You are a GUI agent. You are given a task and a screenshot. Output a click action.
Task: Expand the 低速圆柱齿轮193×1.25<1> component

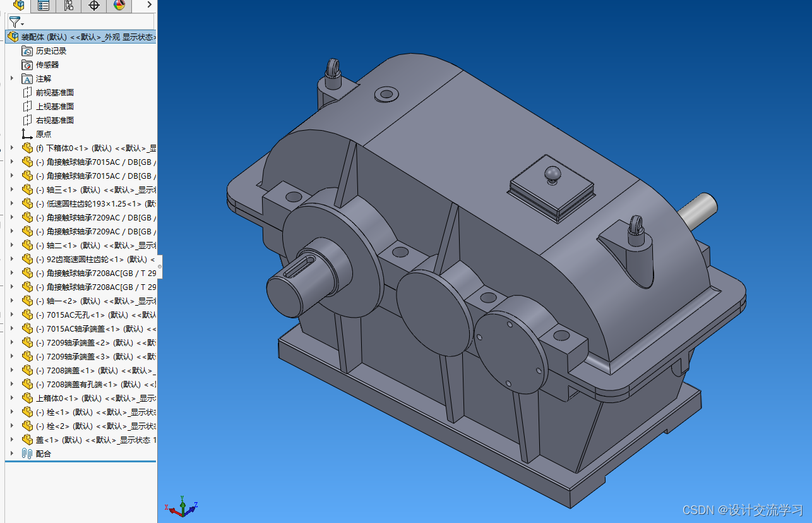pyautogui.click(x=11, y=203)
